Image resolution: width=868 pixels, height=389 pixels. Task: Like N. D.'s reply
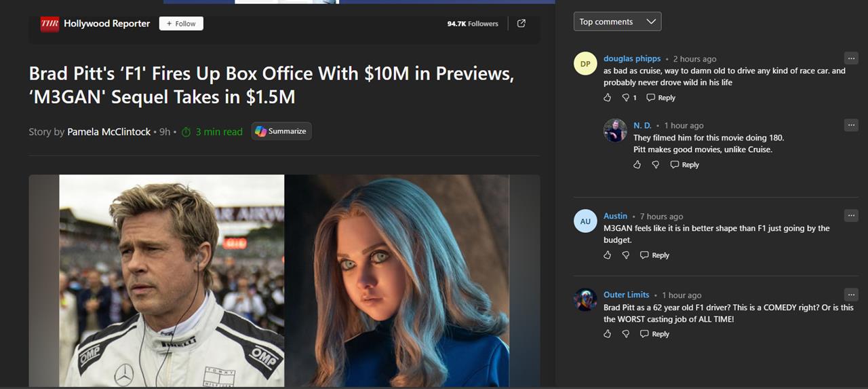click(637, 165)
